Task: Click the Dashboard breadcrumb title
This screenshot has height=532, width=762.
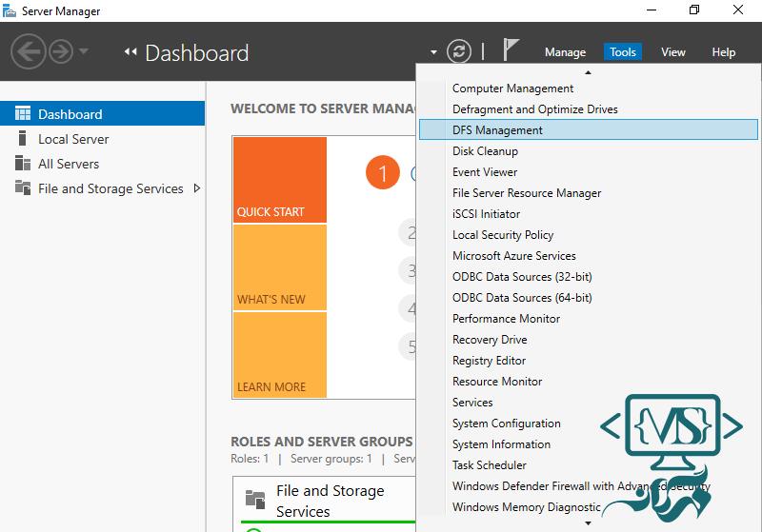Action: tap(197, 52)
